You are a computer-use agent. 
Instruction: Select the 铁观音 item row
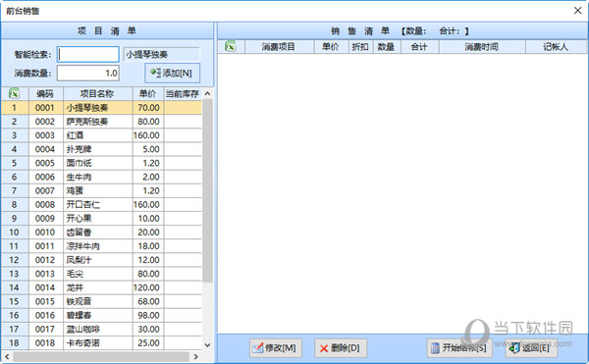click(x=101, y=301)
